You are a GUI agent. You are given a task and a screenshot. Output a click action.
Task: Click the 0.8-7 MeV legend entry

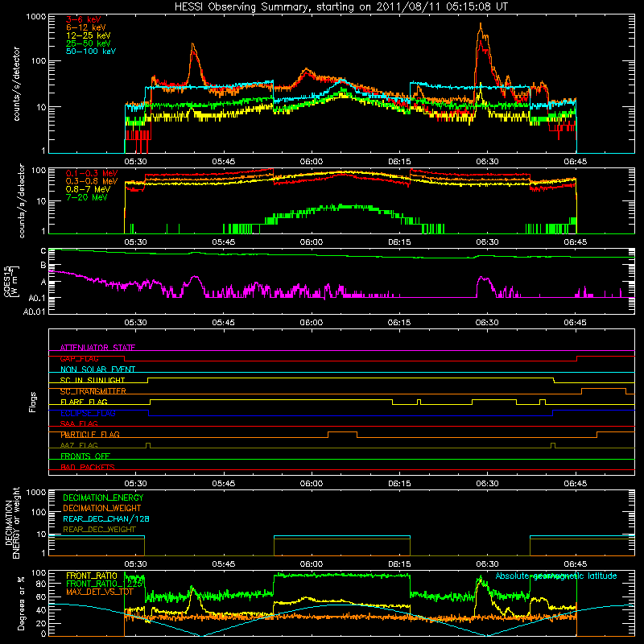(x=88, y=189)
